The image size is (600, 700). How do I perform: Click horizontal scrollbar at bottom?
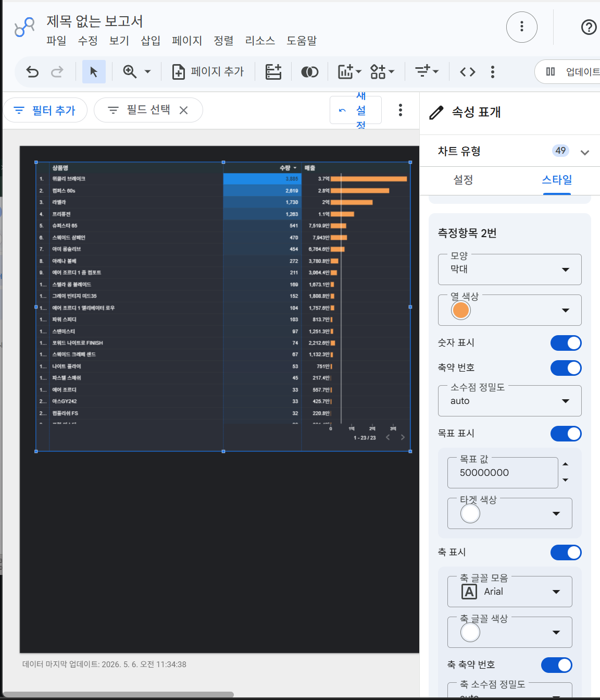[x=118, y=694]
